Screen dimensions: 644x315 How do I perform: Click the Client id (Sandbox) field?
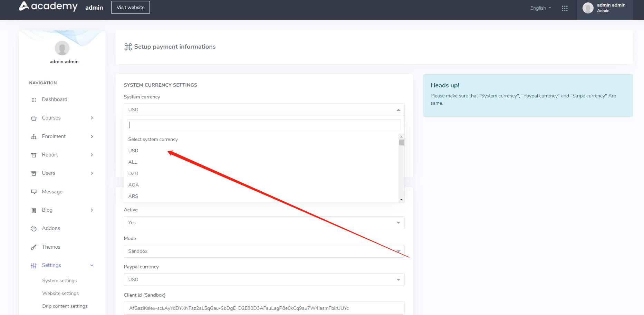pyautogui.click(x=264, y=308)
